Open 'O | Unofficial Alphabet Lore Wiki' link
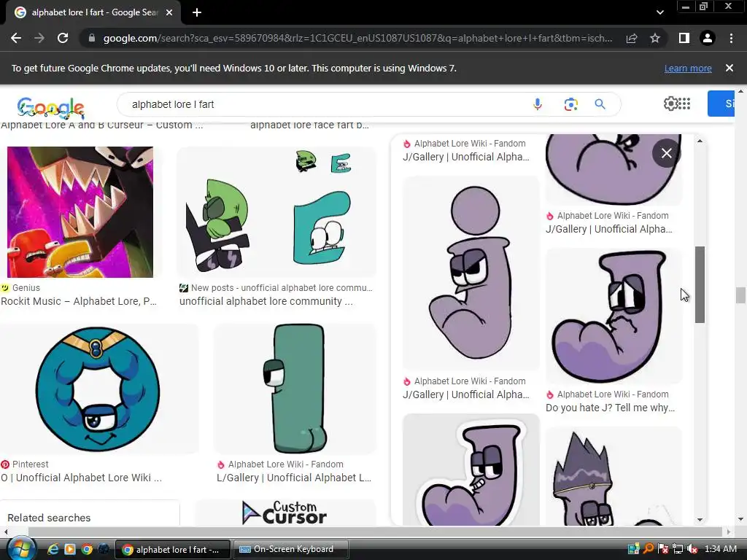 coord(82,478)
